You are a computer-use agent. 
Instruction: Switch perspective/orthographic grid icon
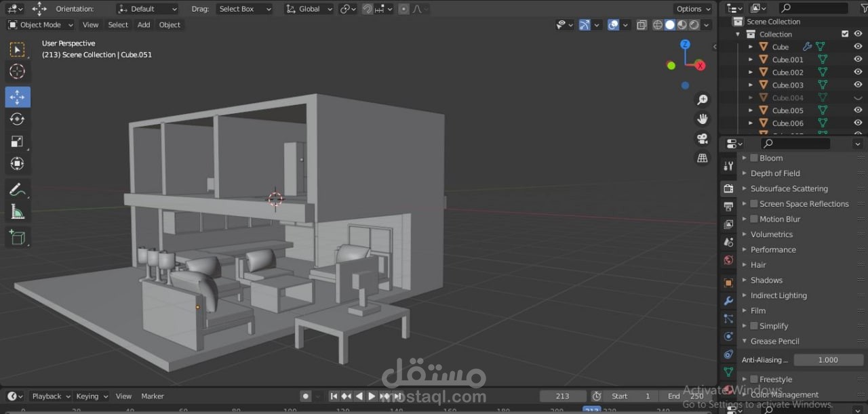click(x=703, y=158)
